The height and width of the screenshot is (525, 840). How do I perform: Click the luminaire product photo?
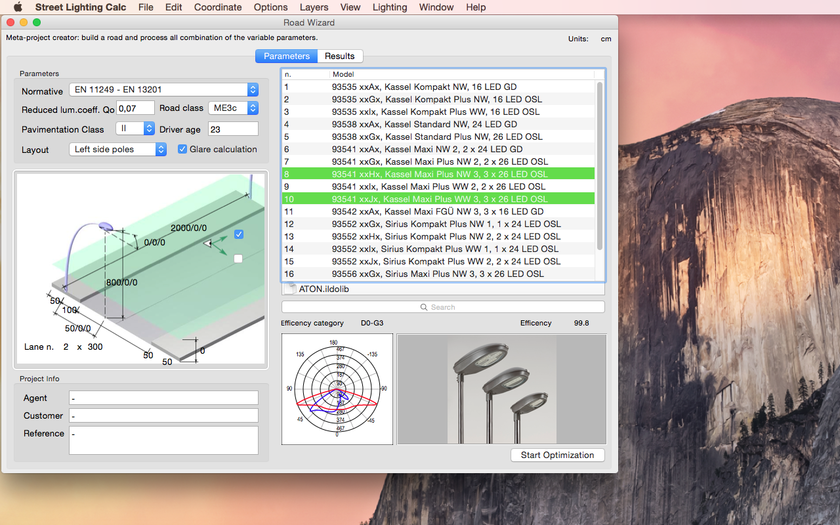point(502,389)
